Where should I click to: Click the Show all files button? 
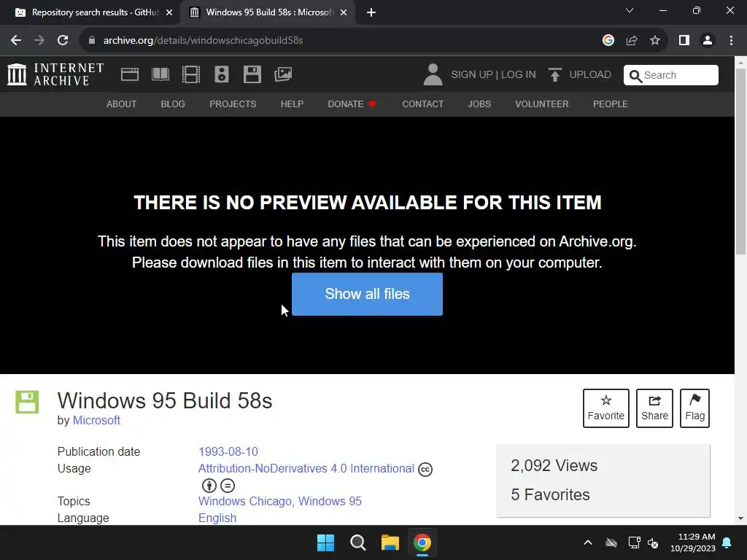pos(368,294)
